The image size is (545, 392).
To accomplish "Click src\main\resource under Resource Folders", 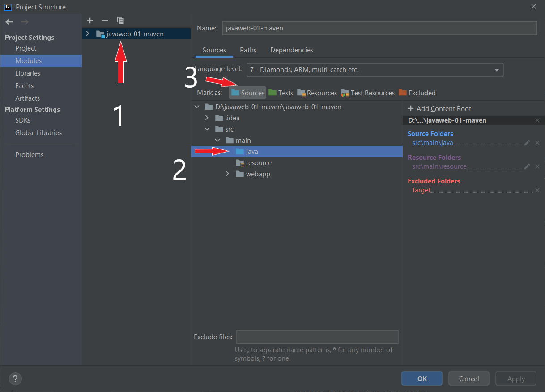I will (439, 166).
